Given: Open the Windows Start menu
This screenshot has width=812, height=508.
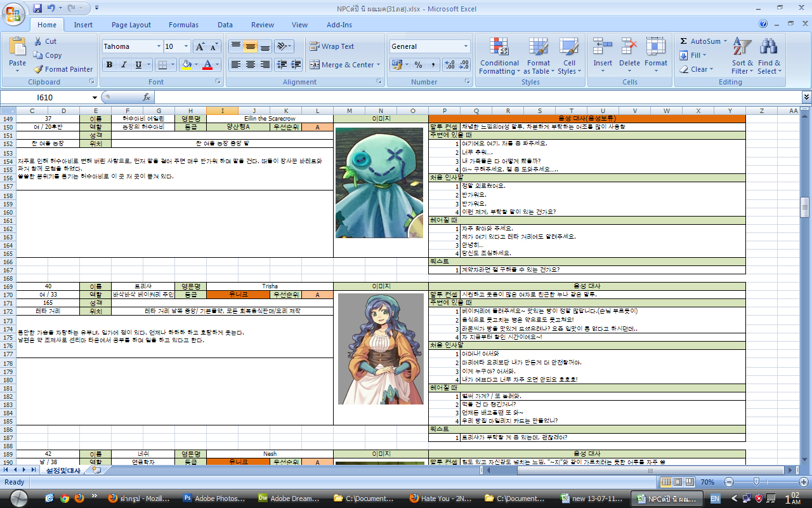Looking at the screenshot, I should click(x=19, y=498).
